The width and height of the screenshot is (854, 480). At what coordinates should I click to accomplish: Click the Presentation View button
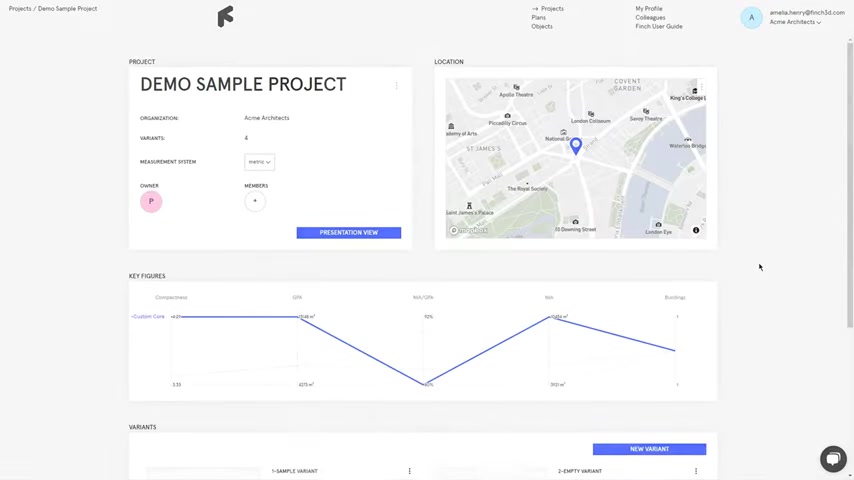tap(349, 233)
